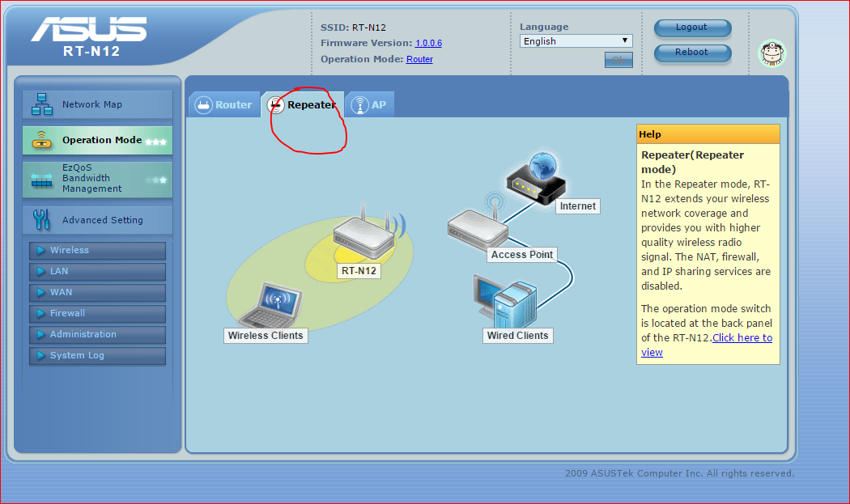Click the WAN arrow icon
Viewport: 850px width, 504px height.
[x=40, y=292]
